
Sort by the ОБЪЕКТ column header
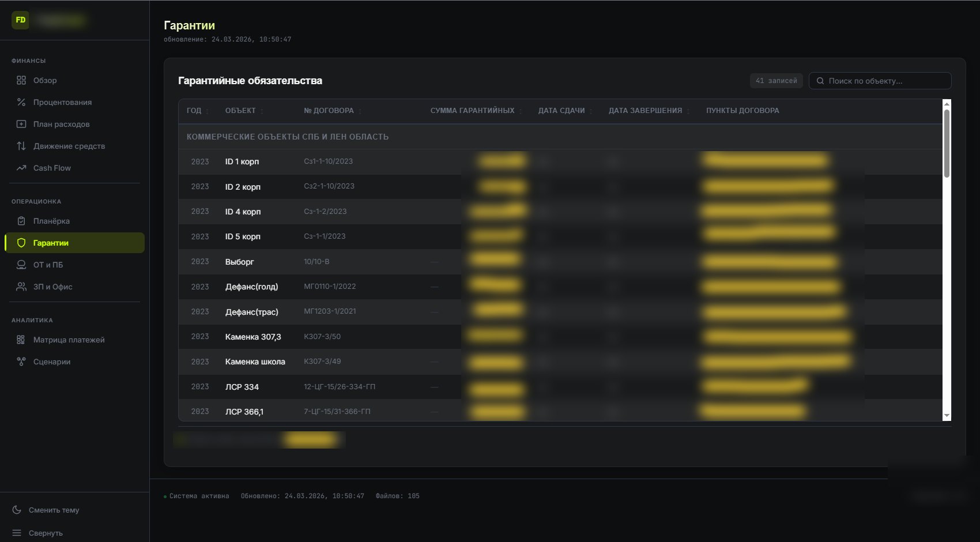(x=244, y=111)
